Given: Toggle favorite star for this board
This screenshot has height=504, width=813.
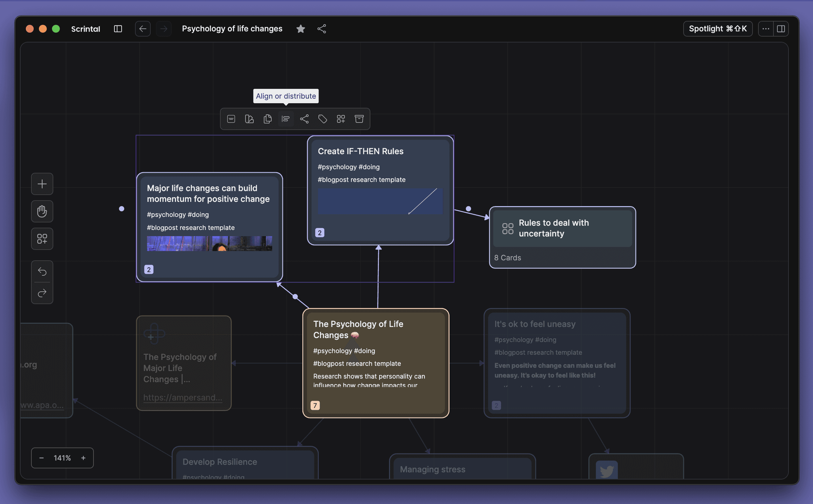Looking at the screenshot, I should pos(300,29).
